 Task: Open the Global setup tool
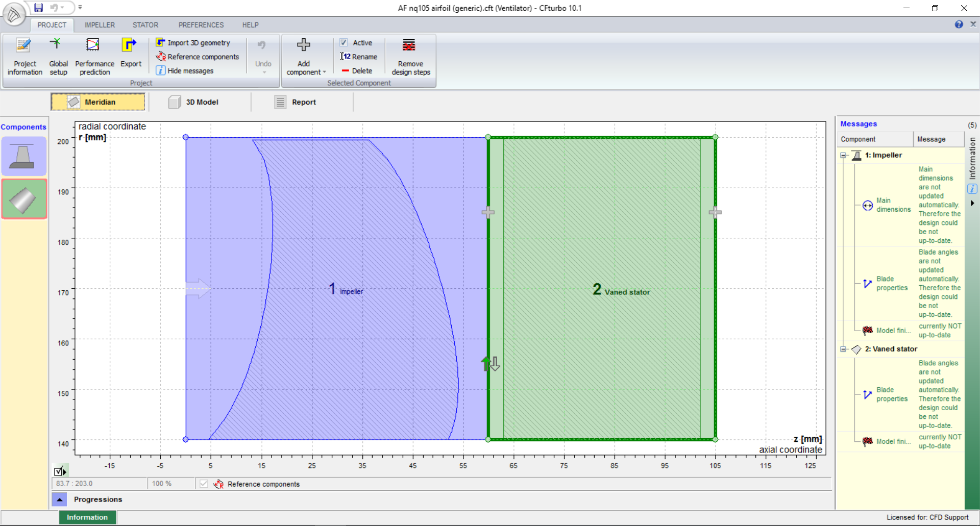tap(58, 56)
